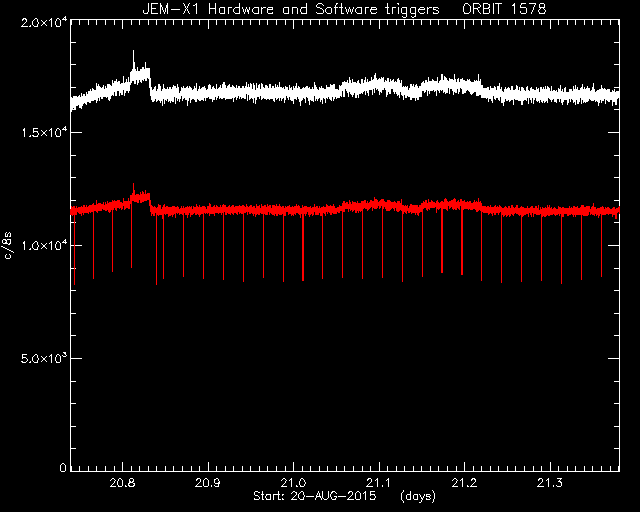
Task: Click the 0 label at the y-axis origin
Action: point(63,467)
